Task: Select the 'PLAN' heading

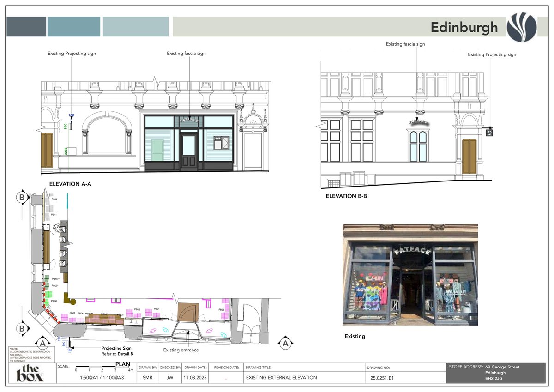Action: [x=123, y=364]
